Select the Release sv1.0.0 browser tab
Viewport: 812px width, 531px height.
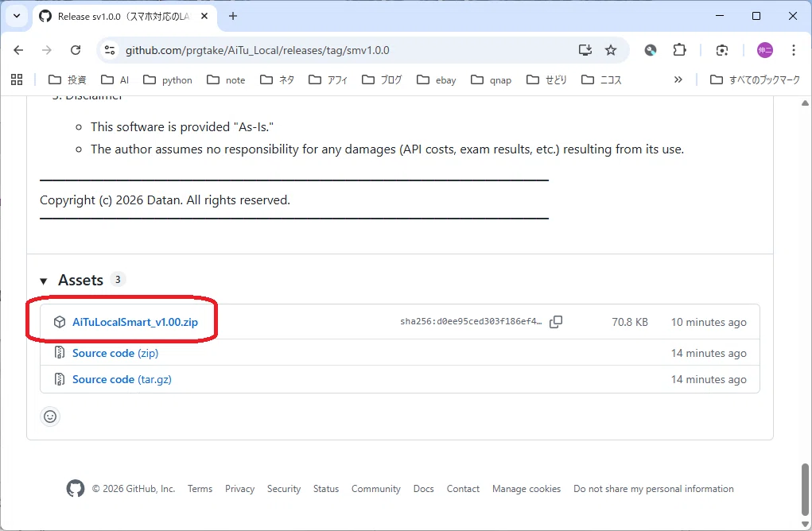pyautogui.click(x=124, y=17)
